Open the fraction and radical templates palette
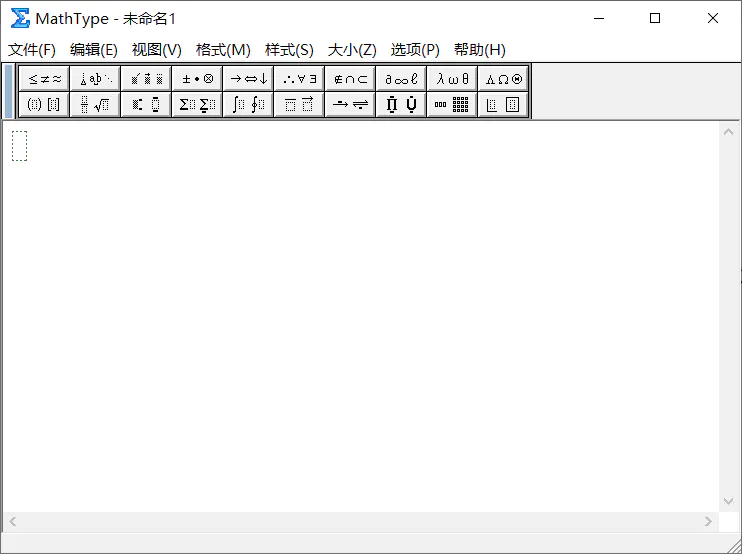This screenshot has width=742, height=554. [96, 104]
